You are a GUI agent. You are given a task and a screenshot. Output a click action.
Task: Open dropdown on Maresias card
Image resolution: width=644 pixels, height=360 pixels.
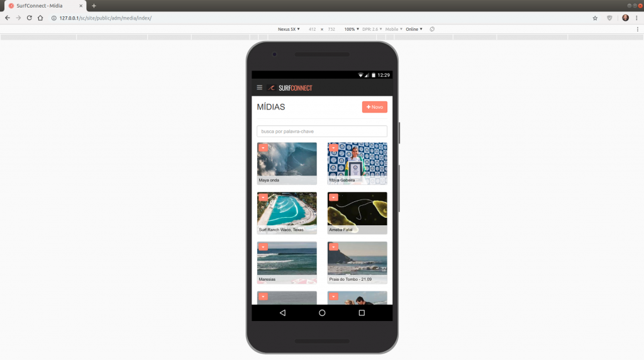point(264,247)
